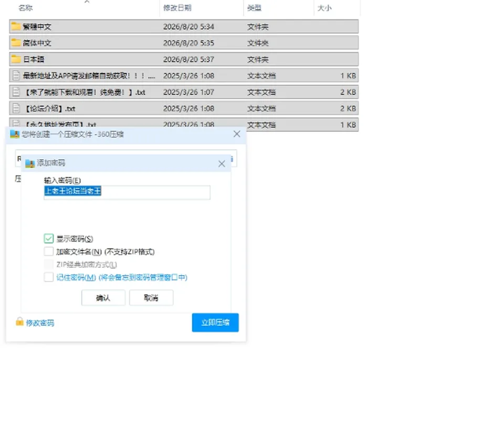Click the date 2025/3/26 1:07
Screen dimensions: 504x438
coord(188,92)
